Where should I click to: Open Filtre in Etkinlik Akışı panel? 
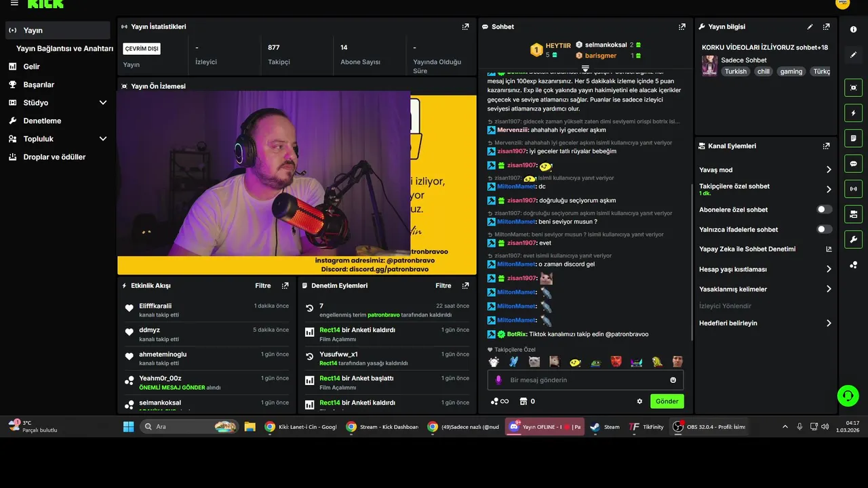pos(263,286)
